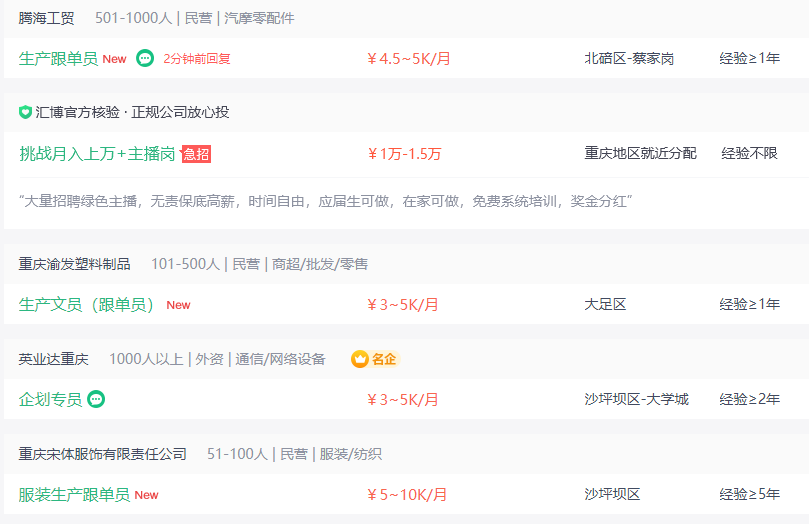View company 重庆渝发塑料制品
Viewport: 809px width, 524px height.
pyautogui.click(x=74, y=264)
